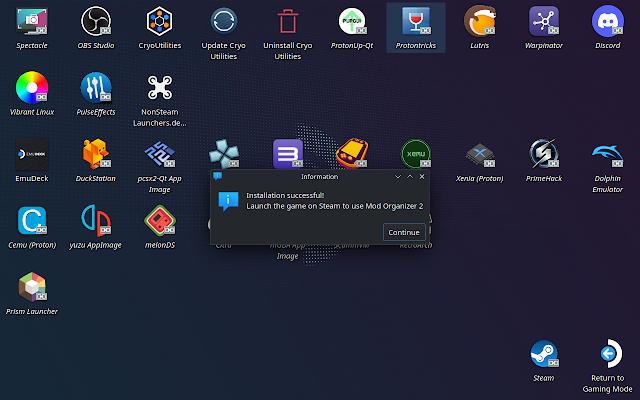Viewport: 640px width, 400px height.
Task: Select the pcsx2-Qt AppImage icon
Action: [160, 154]
